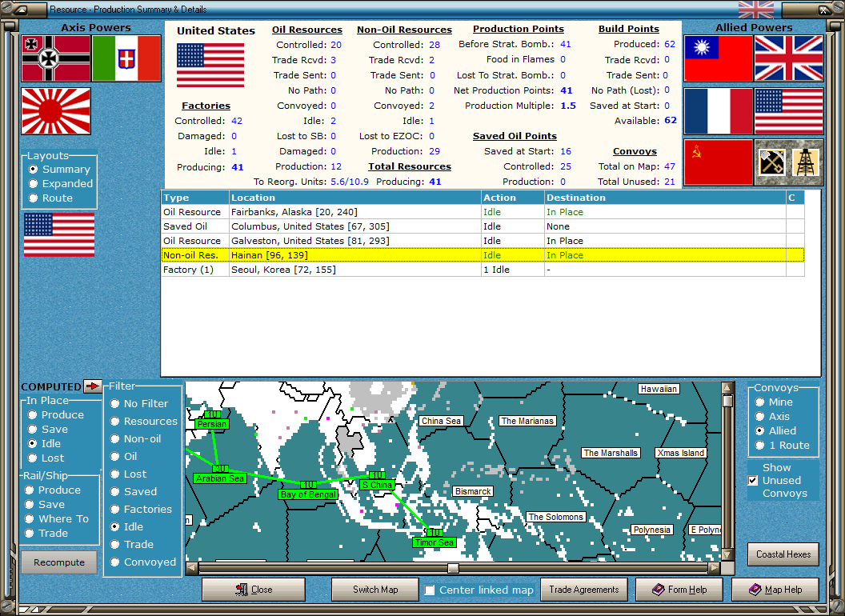Click the Arabian Sea convoy marker
845x616 pixels.
pyautogui.click(x=220, y=478)
